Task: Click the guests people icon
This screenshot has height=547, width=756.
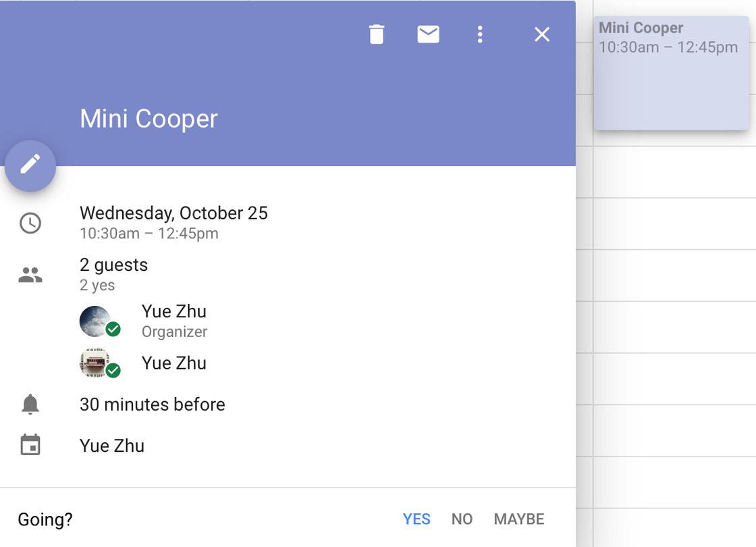Action: click(30, 275)
